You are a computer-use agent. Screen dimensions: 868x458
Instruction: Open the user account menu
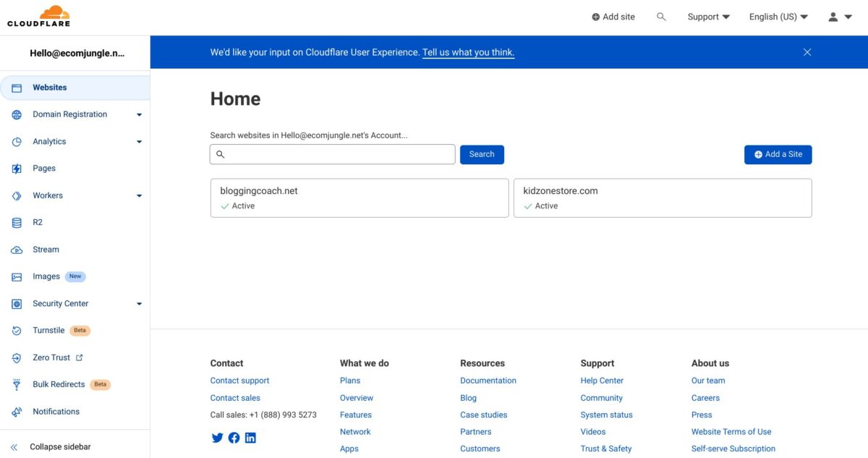point(840,17)
